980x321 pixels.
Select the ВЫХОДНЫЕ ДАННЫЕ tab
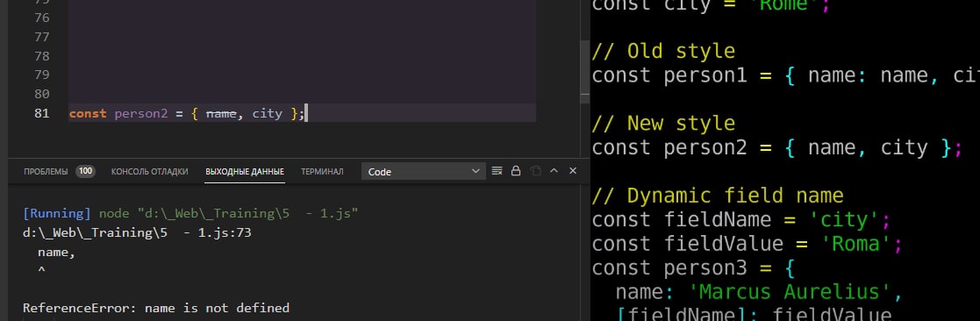[x=245, y=172]
